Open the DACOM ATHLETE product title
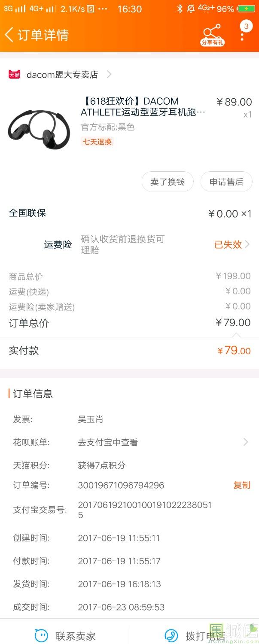Viewport: 259px width, 644px height. click(x=143, y=106)
